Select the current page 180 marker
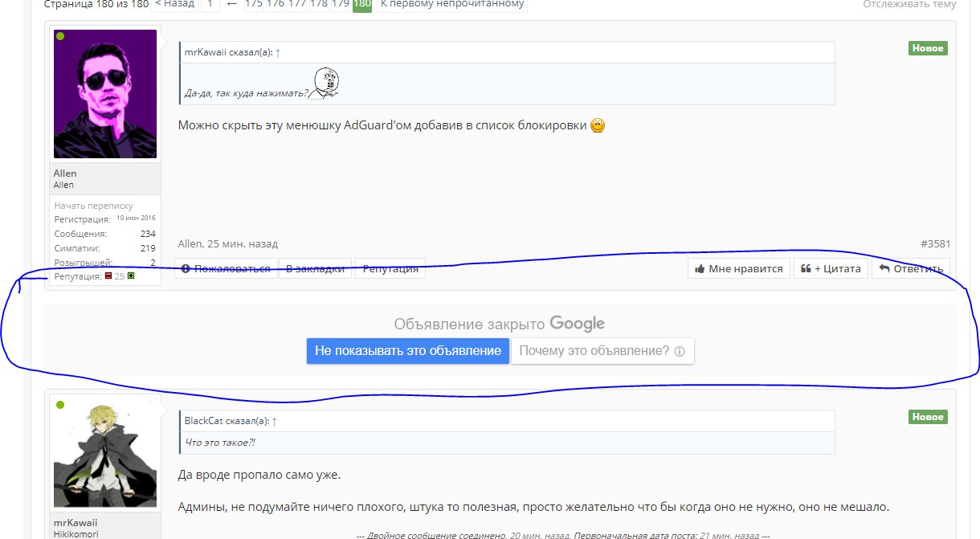980x539 pixels. 362,4
